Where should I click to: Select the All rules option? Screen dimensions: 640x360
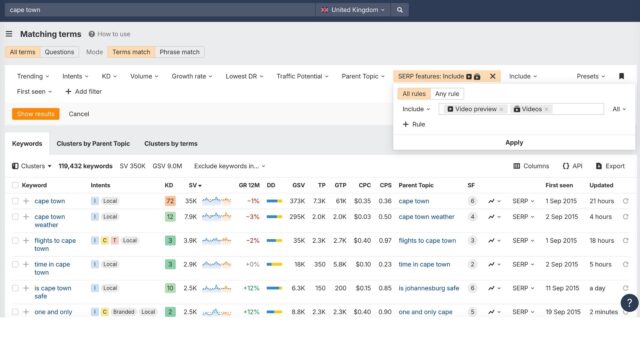(x=414, y=93)
